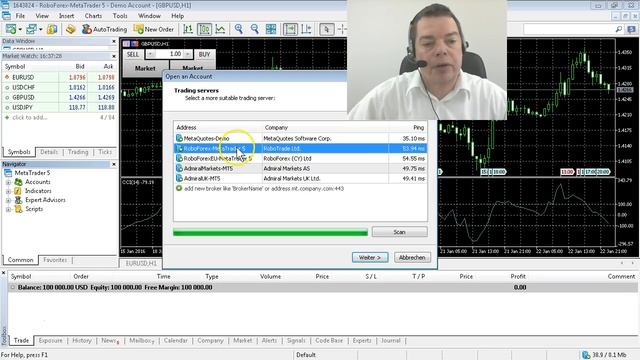Select USDCHF in Market Watch
This screenshot has height=360, width=640.
click(59, 87)
